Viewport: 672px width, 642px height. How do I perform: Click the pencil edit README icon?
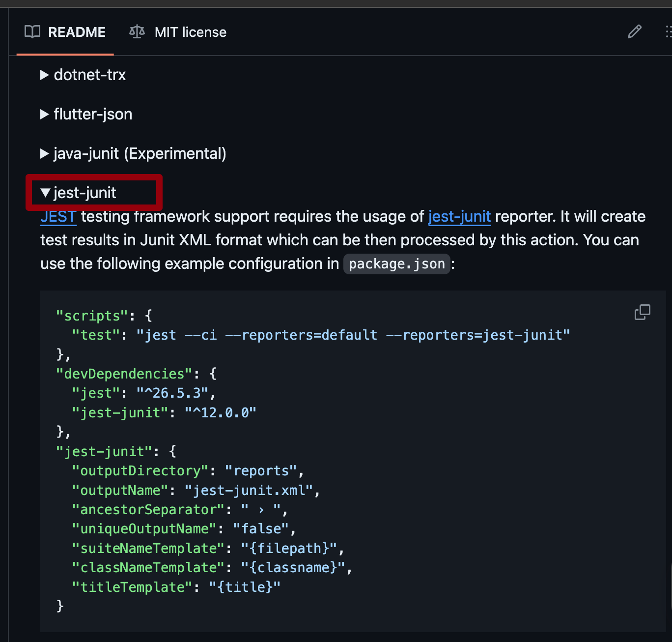point(635,32)
